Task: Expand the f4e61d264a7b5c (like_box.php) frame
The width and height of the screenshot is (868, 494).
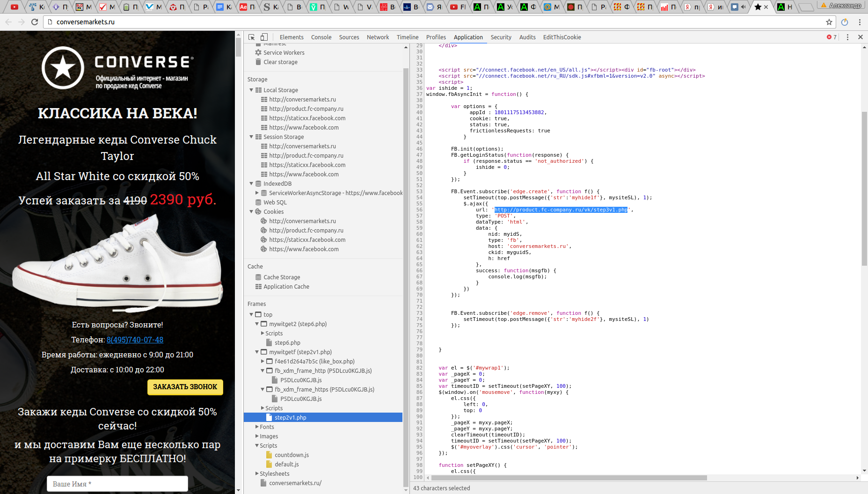Action: pos(263,361)
